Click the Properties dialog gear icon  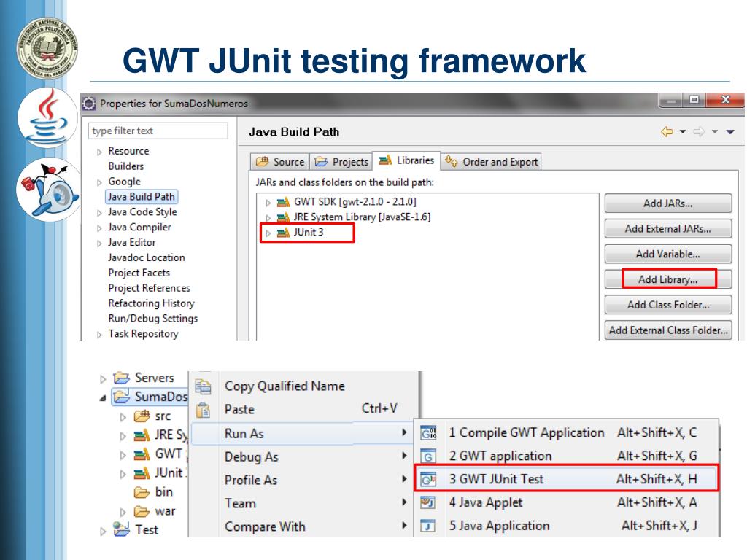88,104
